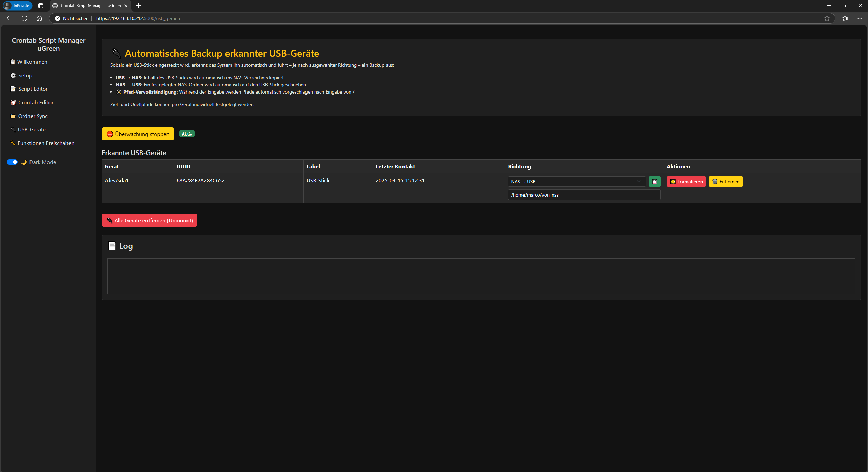Go to Script Editor in sidebar
The height and width of the screenshot is (472, 868).
(x=29, y=89)
